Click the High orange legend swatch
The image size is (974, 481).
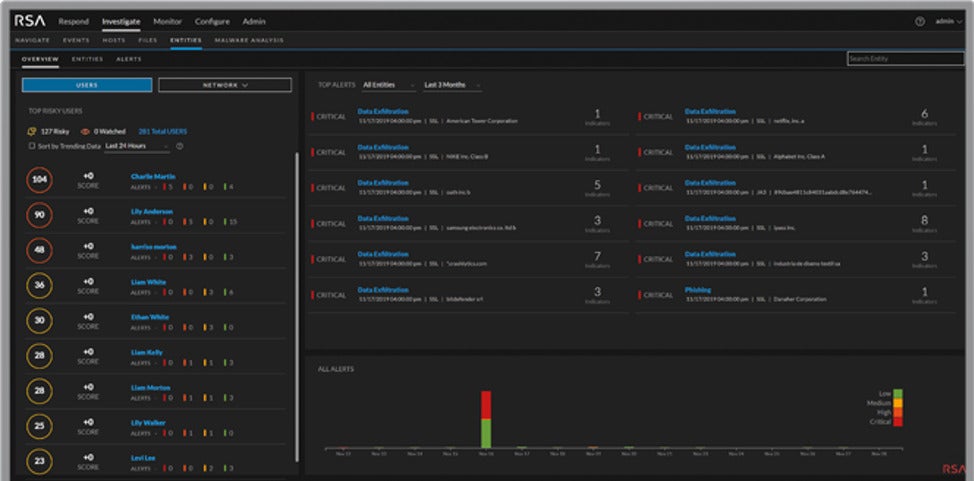(x=898, y=412)
